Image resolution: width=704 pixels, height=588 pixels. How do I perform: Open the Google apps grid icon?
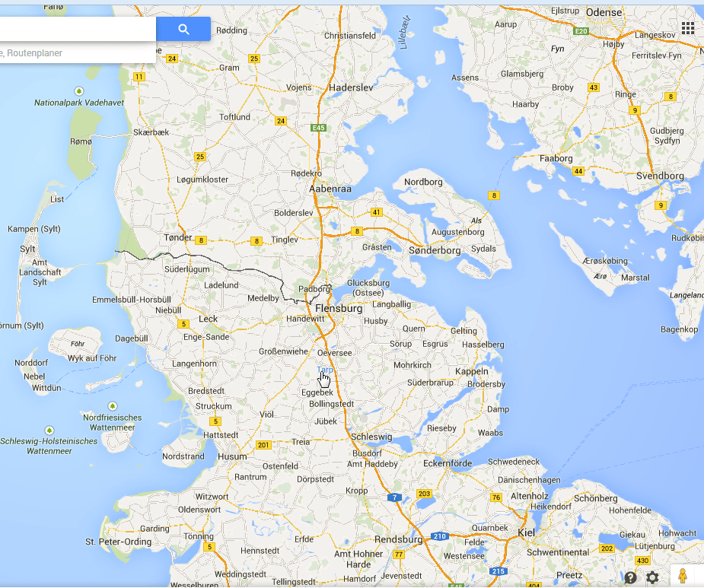coord(687,28)
